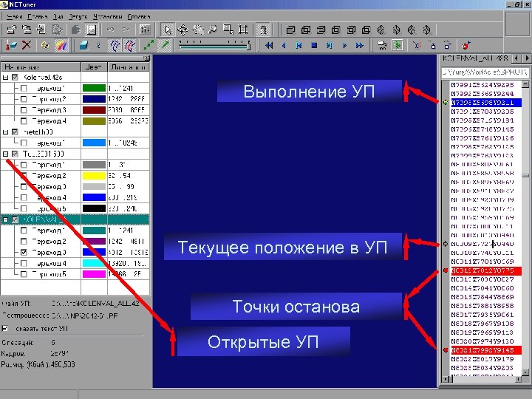Collapse the third file node above gray swatch
Viewport: 532px width, 399px height.
coord(5,154)
